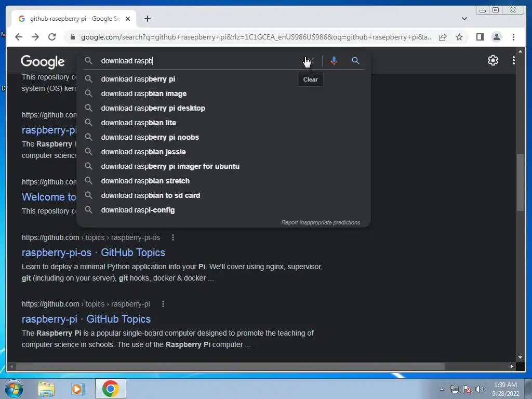Screen dimensions: 532x399
Task: Open Google quick settings gear
Action: tap(493, 60)
